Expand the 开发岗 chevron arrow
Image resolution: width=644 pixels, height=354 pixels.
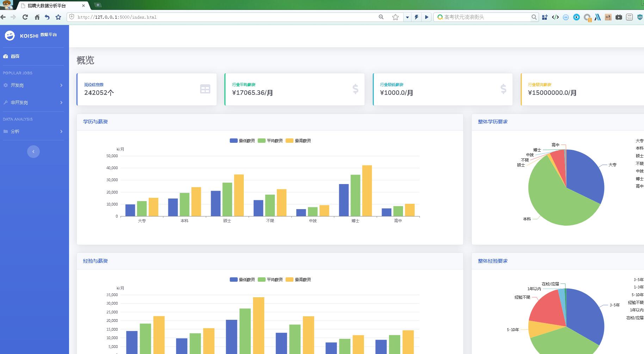click(61, 85)
